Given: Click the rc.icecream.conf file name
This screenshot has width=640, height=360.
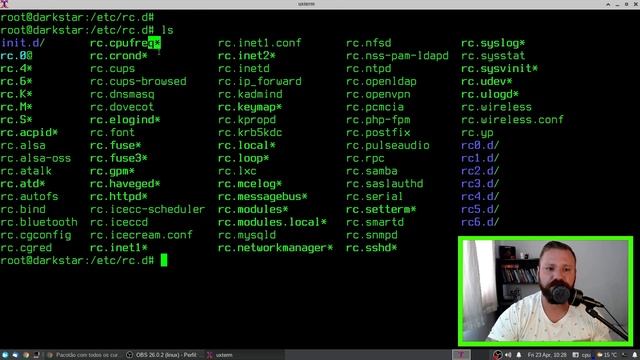Looking at the screenshot, I should [141, 235].
